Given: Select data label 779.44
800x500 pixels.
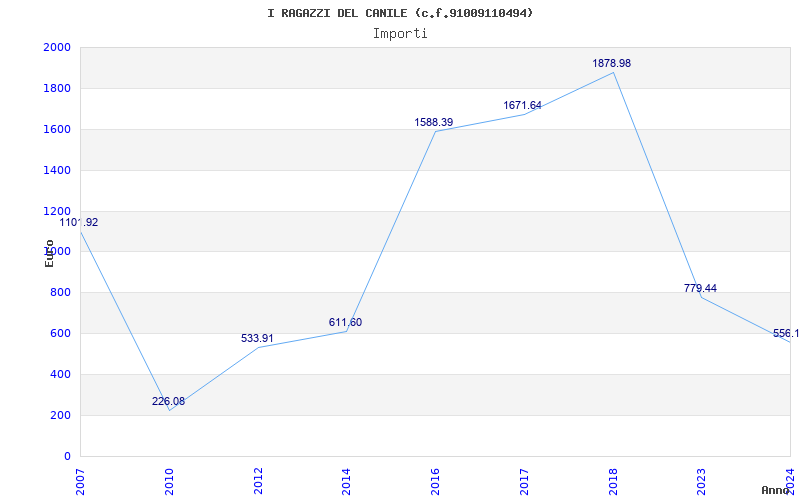Looking at the screenshot, I should tap(700, 288).
